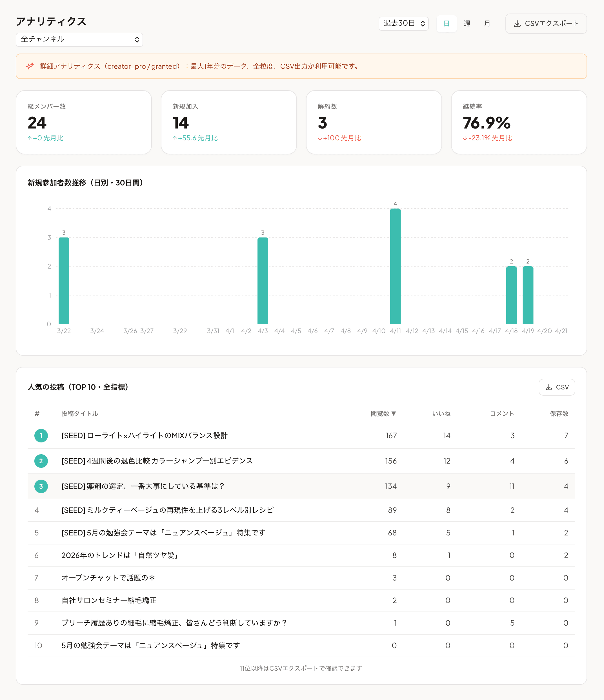The width and height of the screenshot is (604, 700).
Task: Open the 過去30日 period dropdown
Action: (403, 23)
